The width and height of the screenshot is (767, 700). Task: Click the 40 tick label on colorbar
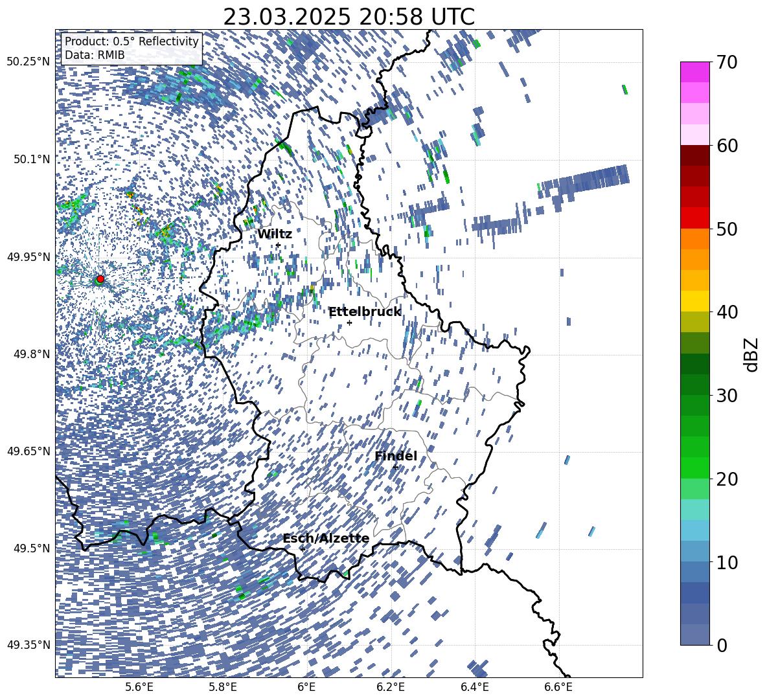coord(726,312)
